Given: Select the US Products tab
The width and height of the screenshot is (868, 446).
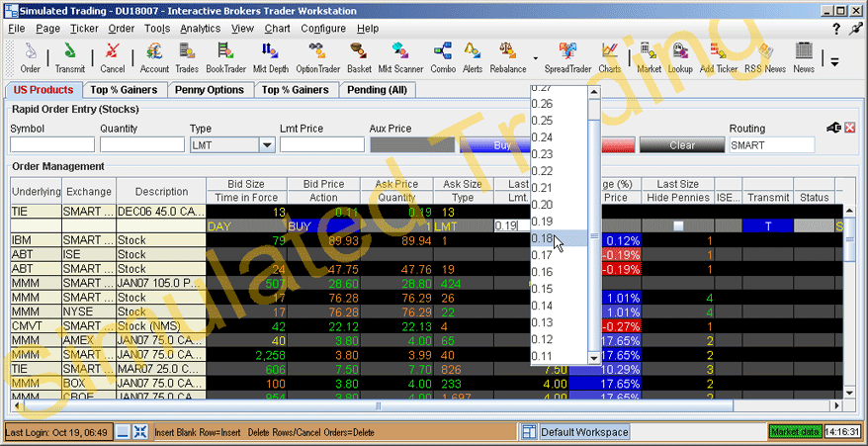Looking at the screenshot, I should pyautogui.click(x=43, y=90).
